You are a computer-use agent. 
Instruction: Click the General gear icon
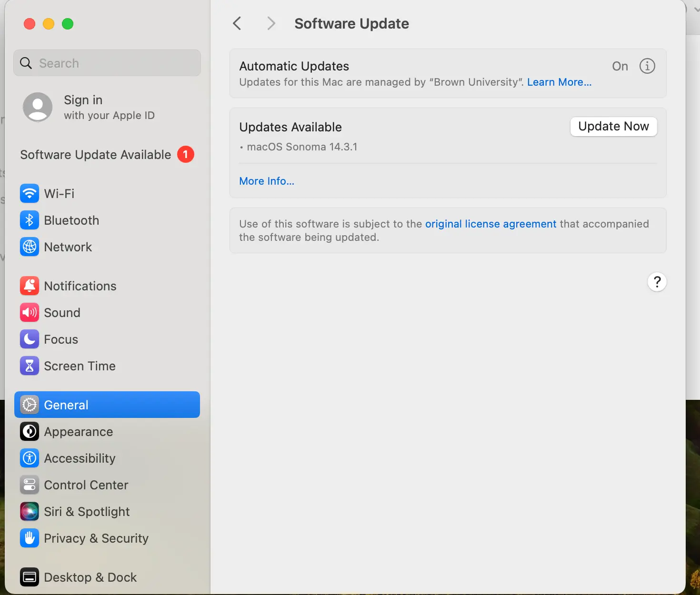[30, 405]
